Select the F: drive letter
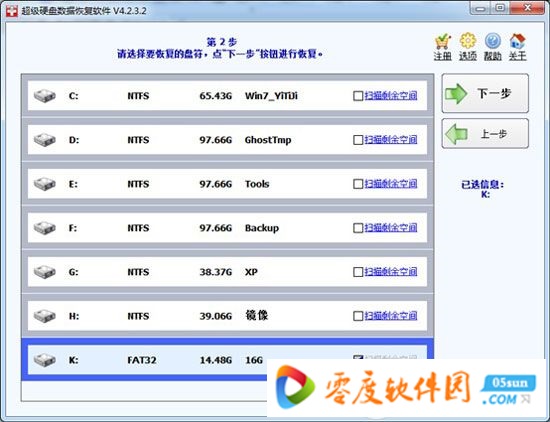Viewport: 550px width, 422px height. (73, 228)
